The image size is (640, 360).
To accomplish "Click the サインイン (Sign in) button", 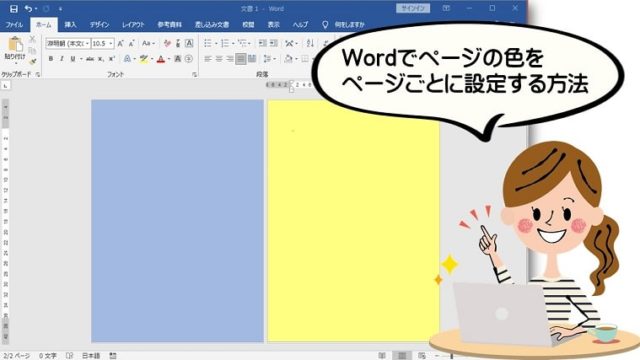I will (x=413, y=9).
